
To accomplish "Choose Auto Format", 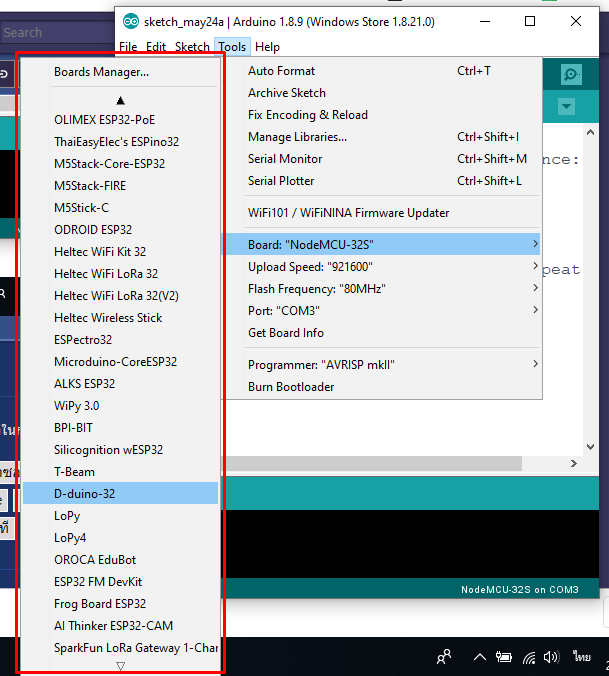I will point(383,71).
